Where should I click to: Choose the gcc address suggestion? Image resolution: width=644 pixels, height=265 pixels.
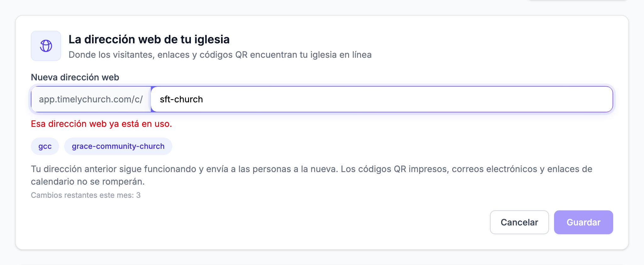click(x=45, y=146)
